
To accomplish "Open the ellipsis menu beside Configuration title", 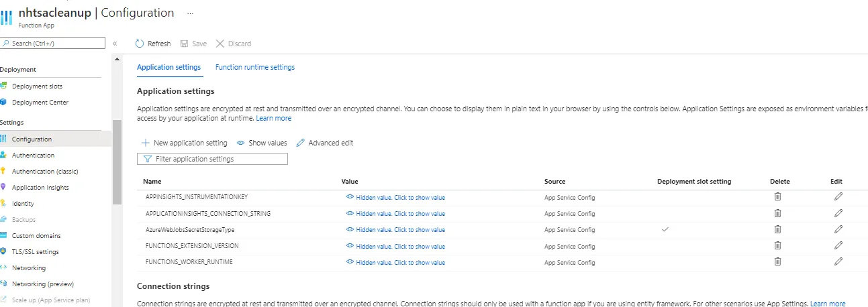I will click(190, 13).
